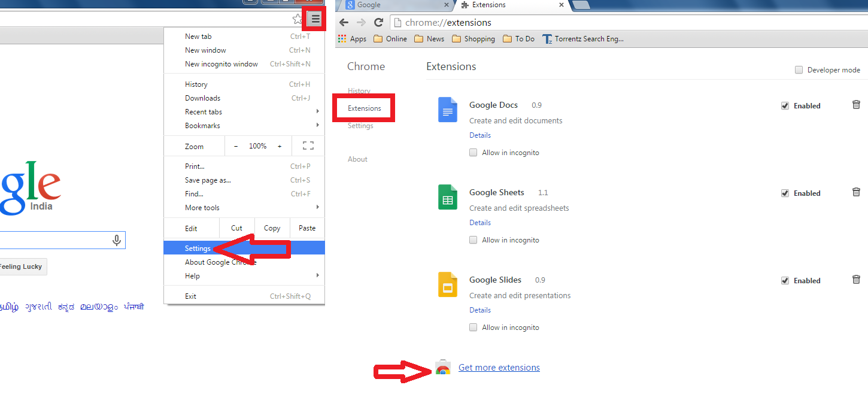Click the Chrome Web Store icon
This screenshot has width=868, height=394.
tap(443, 367)
